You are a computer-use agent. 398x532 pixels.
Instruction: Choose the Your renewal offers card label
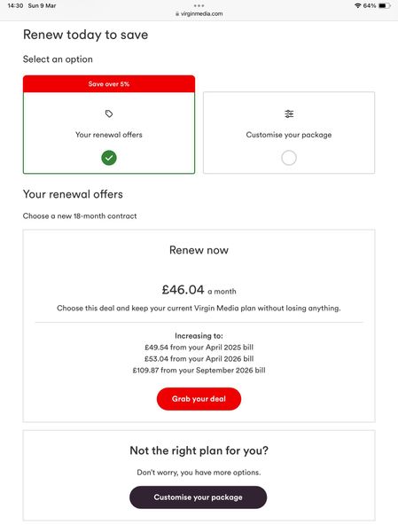point(109,135)
